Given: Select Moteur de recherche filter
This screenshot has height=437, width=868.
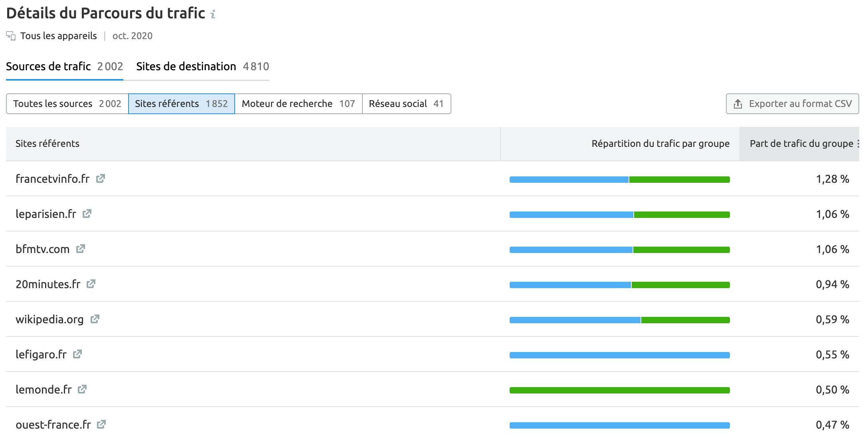Looking at the screenshot, I should pyautogui.click(x=298, y=104).
